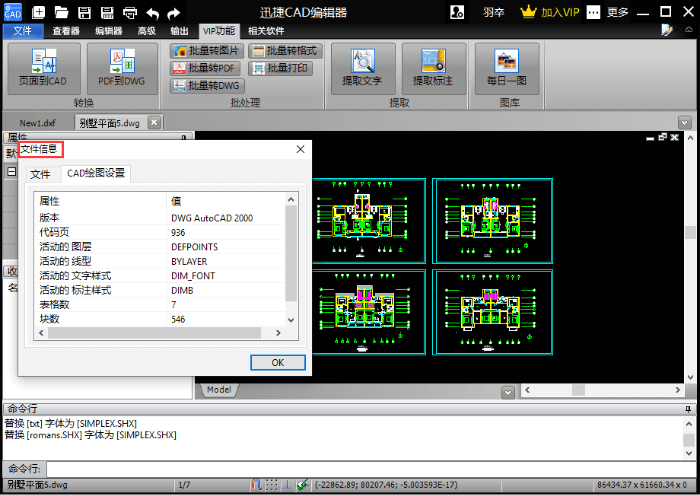Toggle the ortho mode in status bar

[x=286, y=485]
